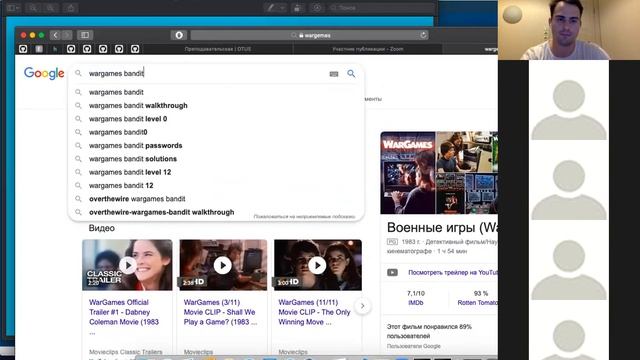The height and width of the screenshot is (360, 640).
Task: Switch to the 'Преподавательская | OTUS' tab
Action: (x=218, y=49)
